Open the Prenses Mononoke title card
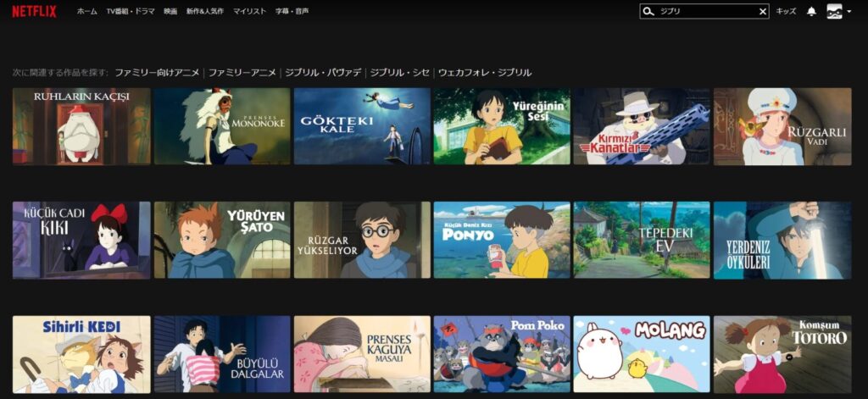Screen dimensions: 868x399 222,126
